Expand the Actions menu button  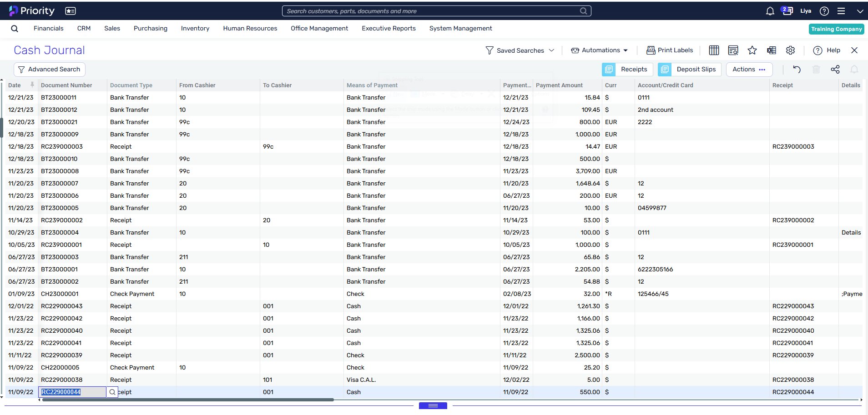click(x=749, y=70)
